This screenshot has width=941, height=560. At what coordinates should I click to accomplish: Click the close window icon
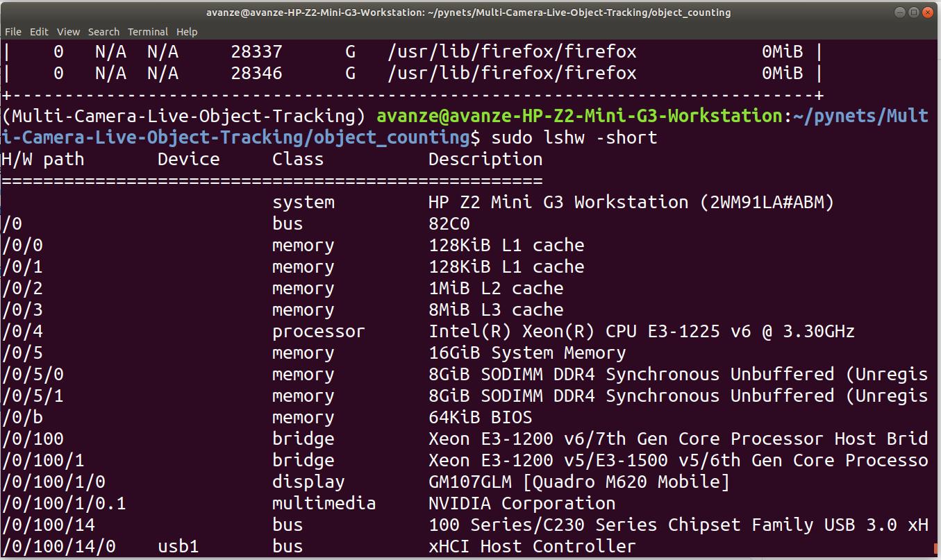point(929,12)
